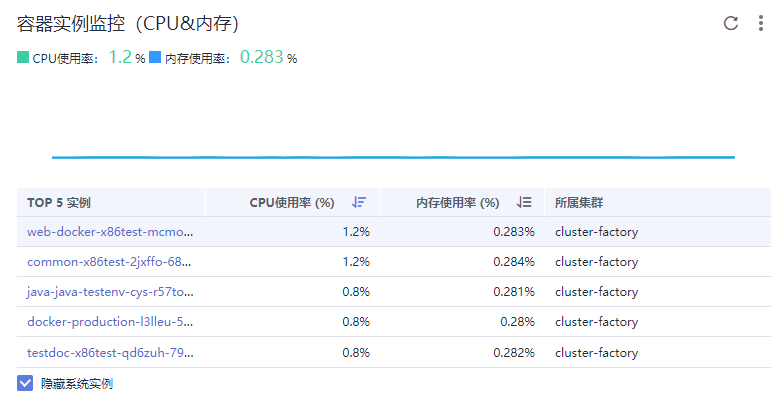
Task: Uncheck the 隐藏系统实例 checkbox
Action: pyautogui.click(x=25, y=383)
